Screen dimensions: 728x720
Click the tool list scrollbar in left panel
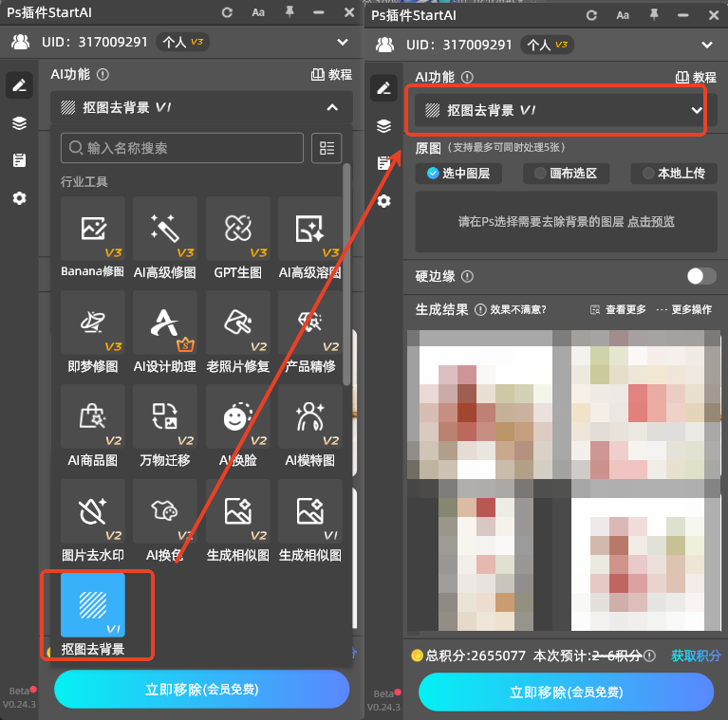tap(346, 274)
